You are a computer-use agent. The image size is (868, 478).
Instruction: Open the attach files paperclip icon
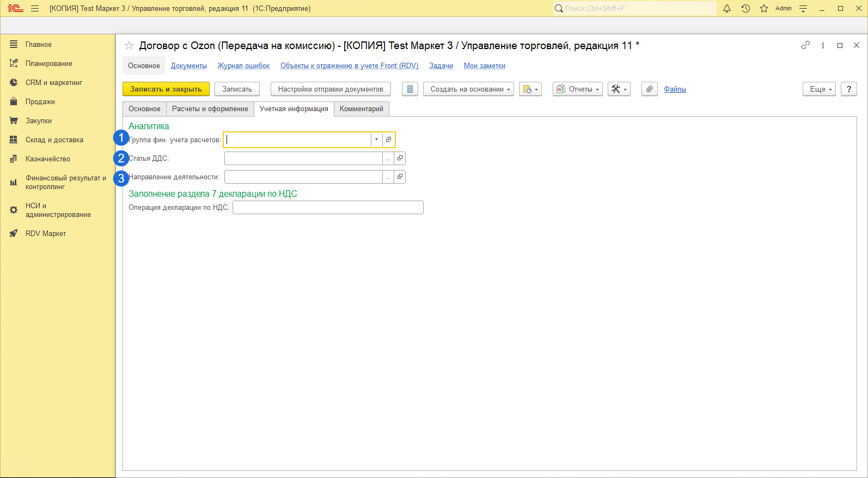pos(650,89)
